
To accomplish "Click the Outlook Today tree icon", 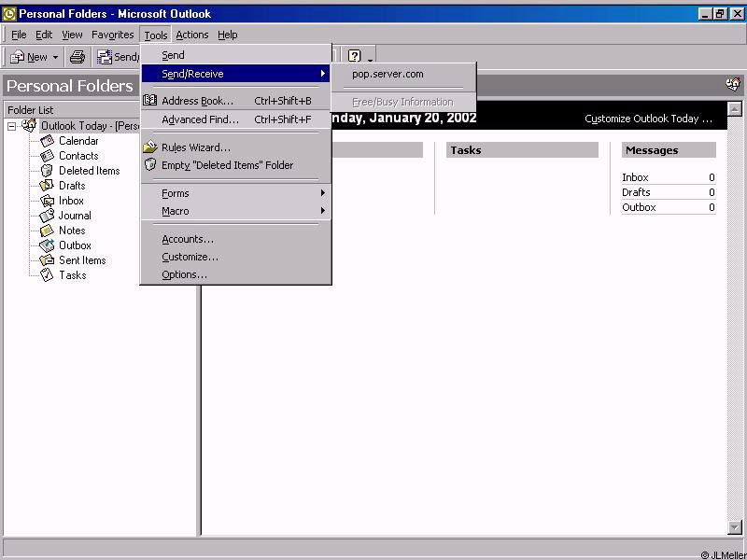I will point(29,126).
